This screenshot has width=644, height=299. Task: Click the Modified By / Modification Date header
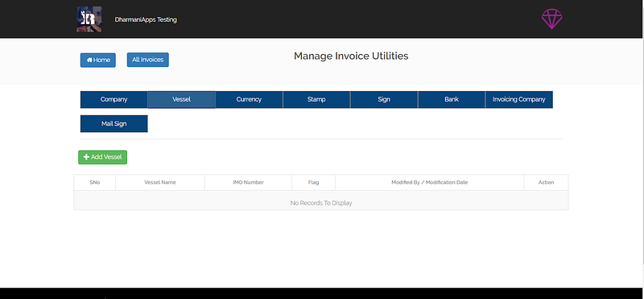point(430,183)
